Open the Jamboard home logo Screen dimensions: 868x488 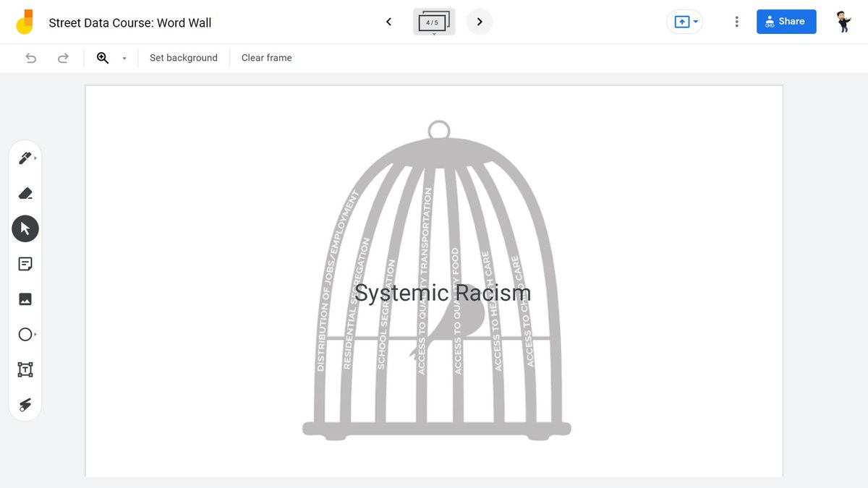(25, 22)
